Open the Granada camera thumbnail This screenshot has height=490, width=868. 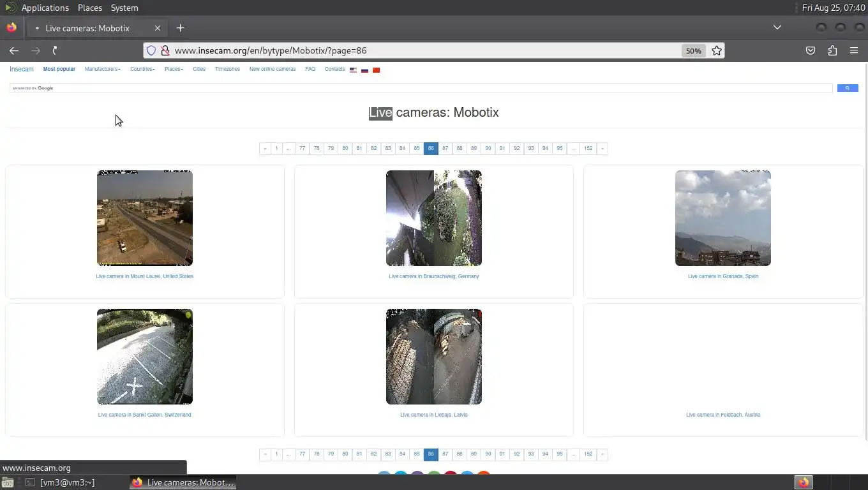723,218
